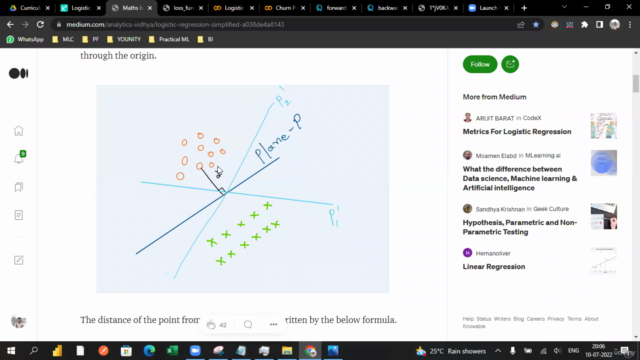
Task: Go back in browser
Action: 10,24
